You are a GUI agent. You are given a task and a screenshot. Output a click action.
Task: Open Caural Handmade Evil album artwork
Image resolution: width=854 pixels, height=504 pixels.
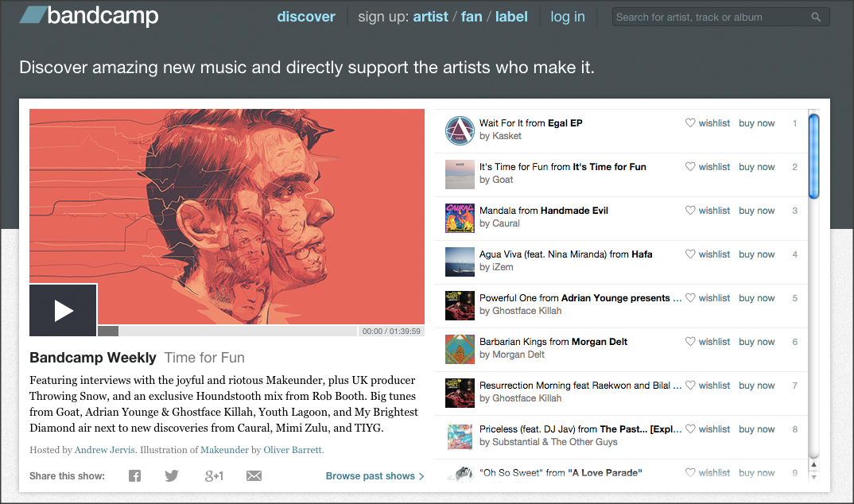pyautogui.click(x=460, y=218)
